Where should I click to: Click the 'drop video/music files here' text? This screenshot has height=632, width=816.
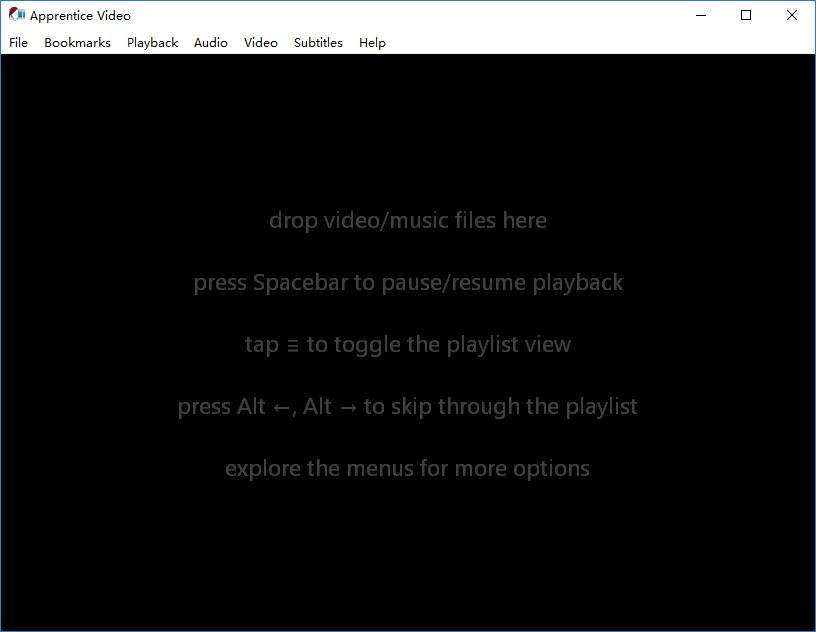click(x=407, y=221)
